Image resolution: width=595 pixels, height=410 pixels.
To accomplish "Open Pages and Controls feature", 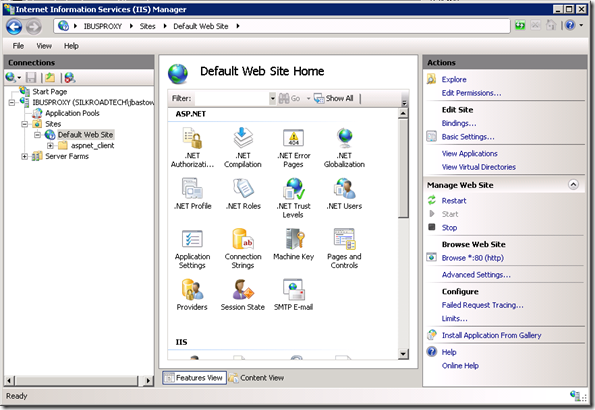I will pos(344,249).
